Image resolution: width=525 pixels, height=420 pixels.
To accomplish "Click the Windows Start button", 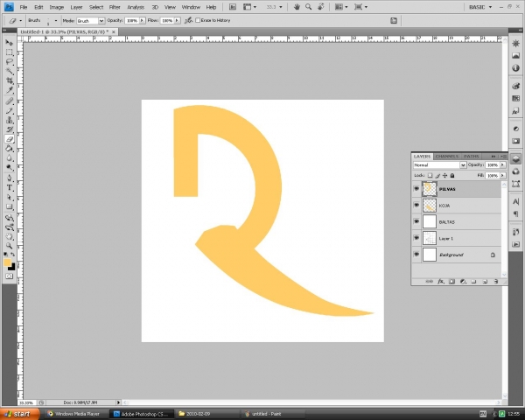I will 20,414.
